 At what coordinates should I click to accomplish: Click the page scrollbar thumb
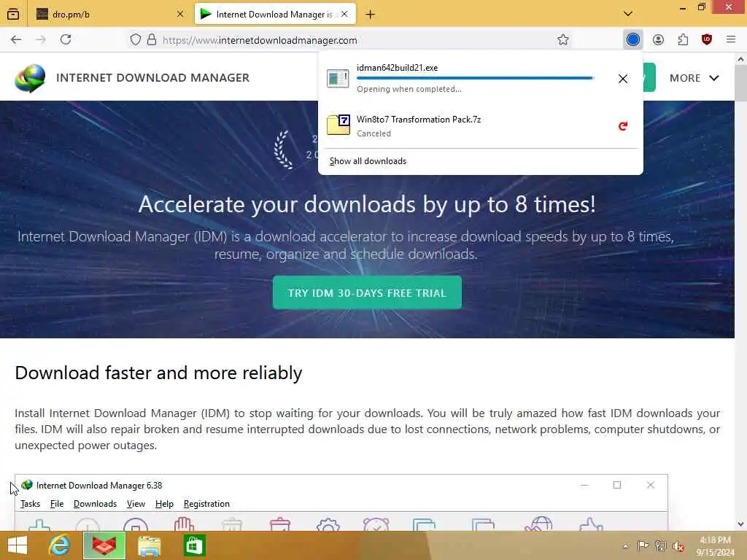740,83
